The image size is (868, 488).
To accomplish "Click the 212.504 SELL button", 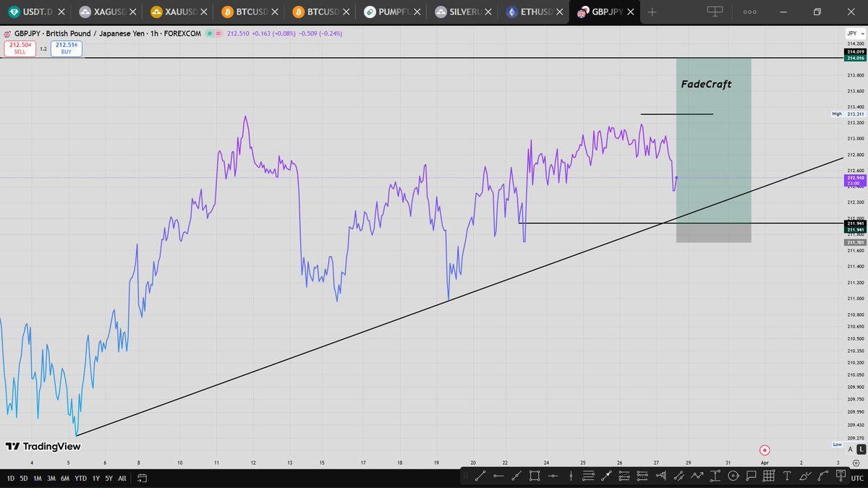I will click(20, 48).
